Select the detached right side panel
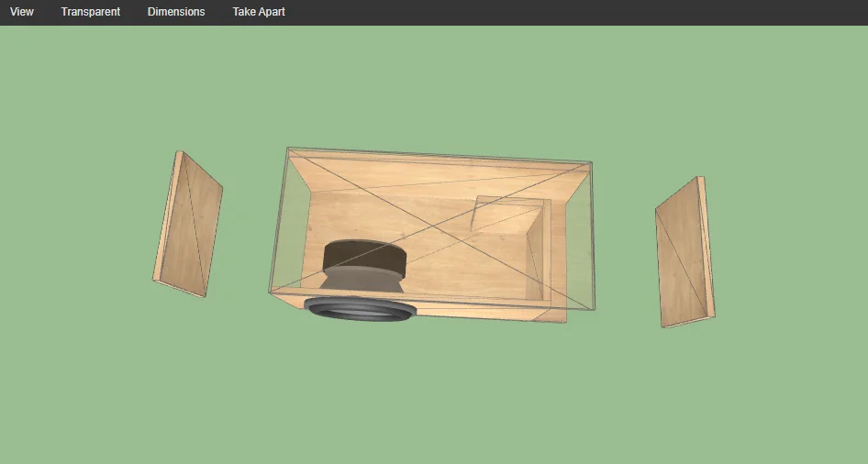The image size is (868, 464). pyautogui.click(x=684, y=252)
